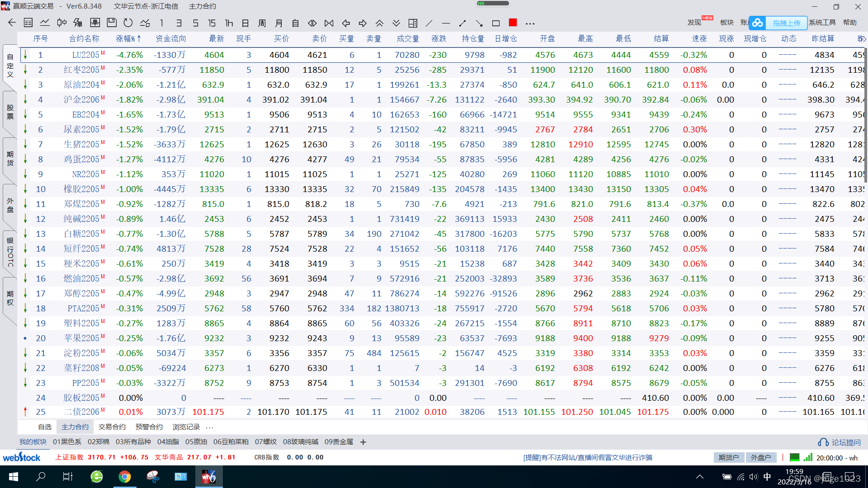Expand more tabs ellipsis after 浏览记录

click(209, 427)
